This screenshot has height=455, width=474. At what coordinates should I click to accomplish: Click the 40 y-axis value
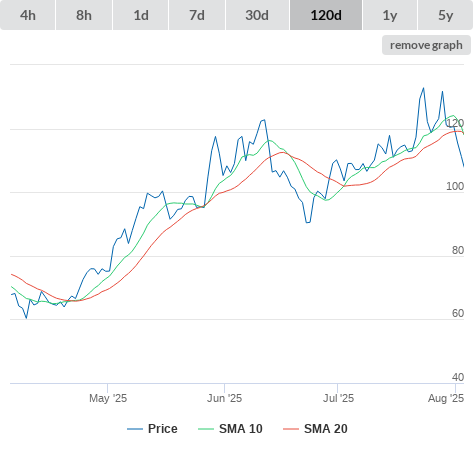(458, 377)
